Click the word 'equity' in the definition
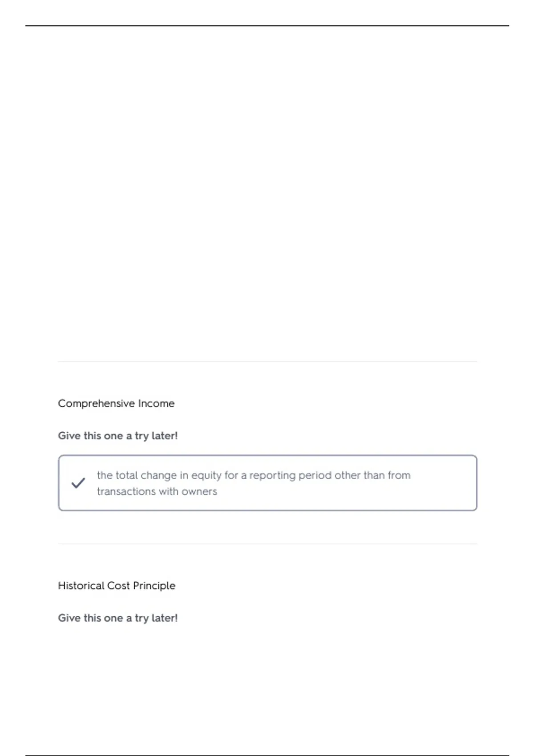534x756 pixels. 206,476
